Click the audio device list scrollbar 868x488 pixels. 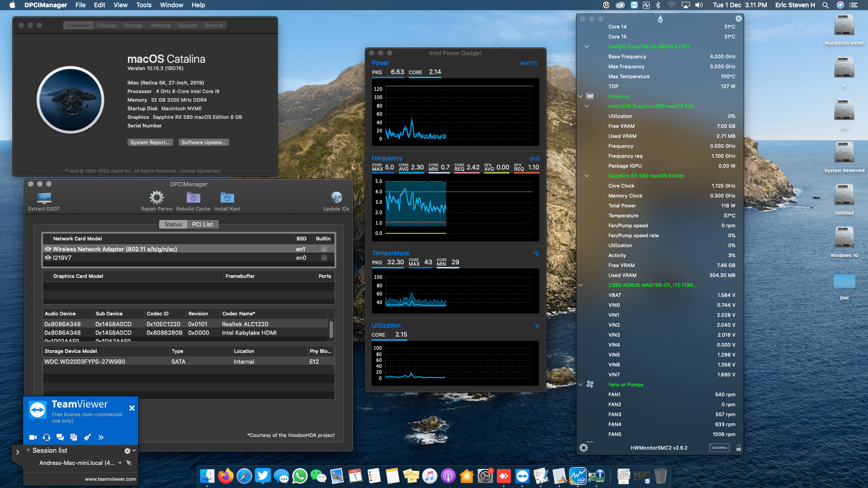331,329
